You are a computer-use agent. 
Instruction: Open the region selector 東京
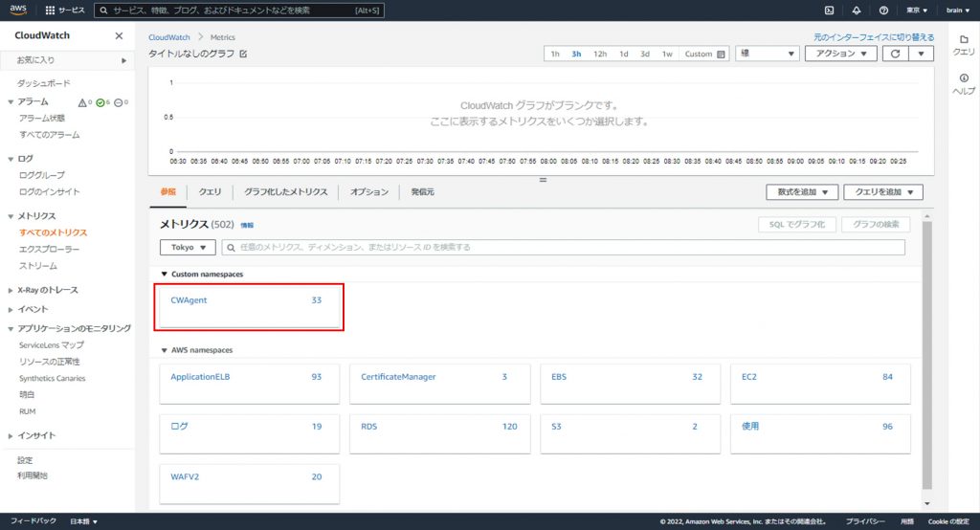tap(917, 11)
